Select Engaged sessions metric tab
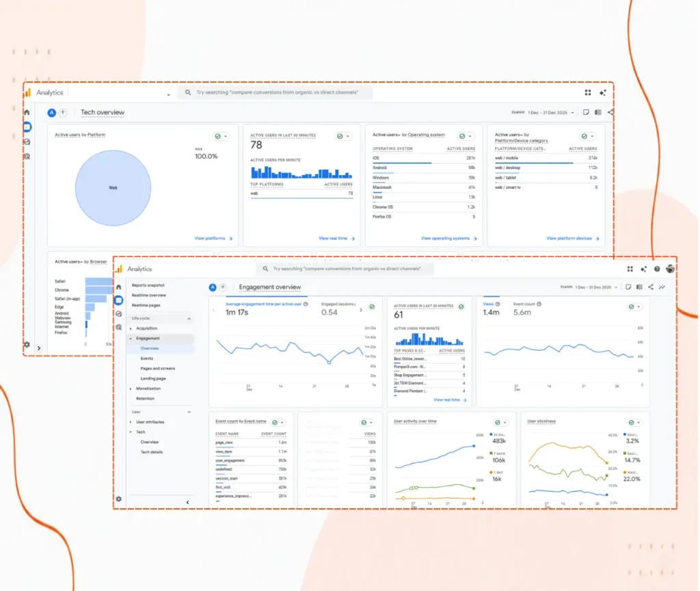The width and height of the screenshot is (700, 591). click(338, 308)
